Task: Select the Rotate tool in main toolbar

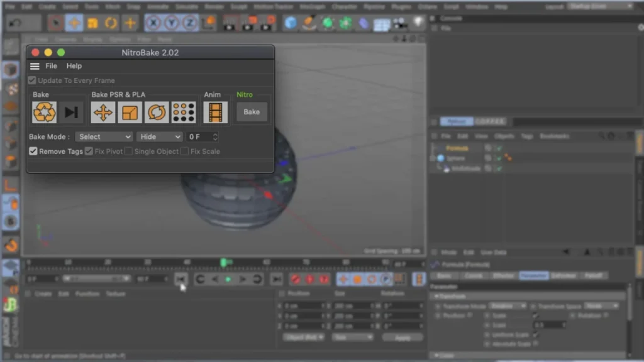Action: (111, 23)
